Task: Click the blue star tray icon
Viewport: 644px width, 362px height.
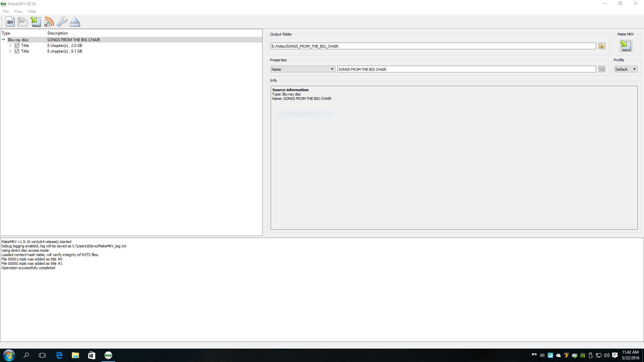Action: pyautogui.click(x=550, y=355)
